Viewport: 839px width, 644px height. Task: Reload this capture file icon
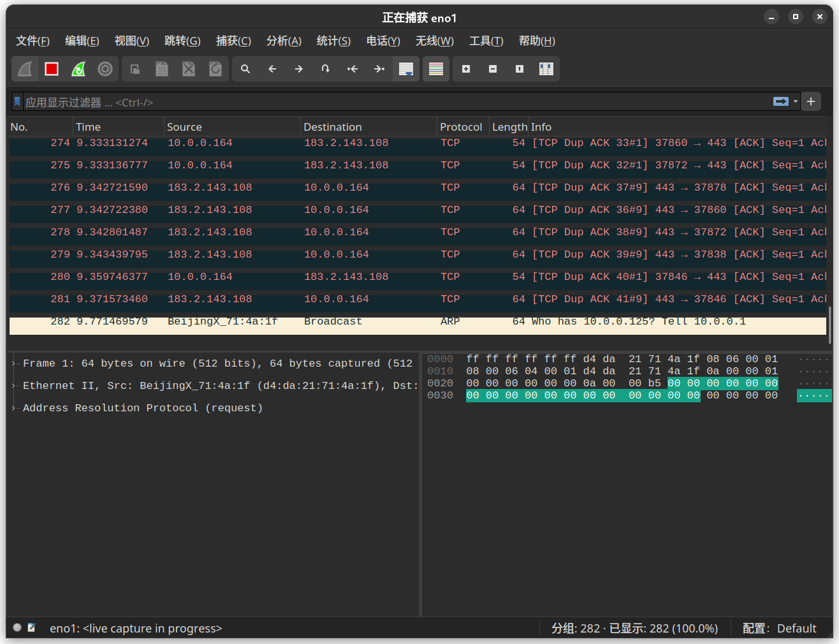[215, 69]
